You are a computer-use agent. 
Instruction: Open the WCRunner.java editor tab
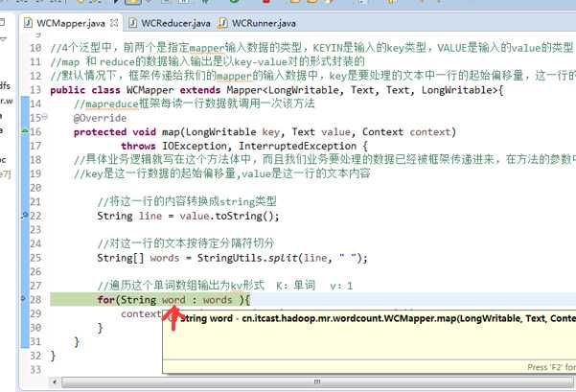click(x=264, y=24)
